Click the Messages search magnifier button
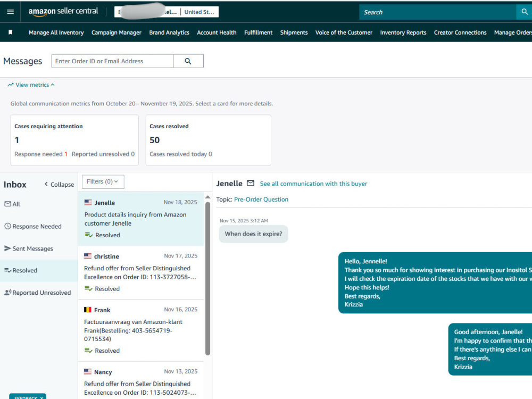 point(188,61)
